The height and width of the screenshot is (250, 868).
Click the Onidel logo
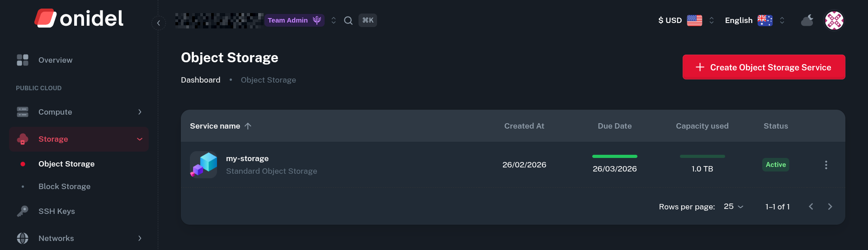(79, 19)
